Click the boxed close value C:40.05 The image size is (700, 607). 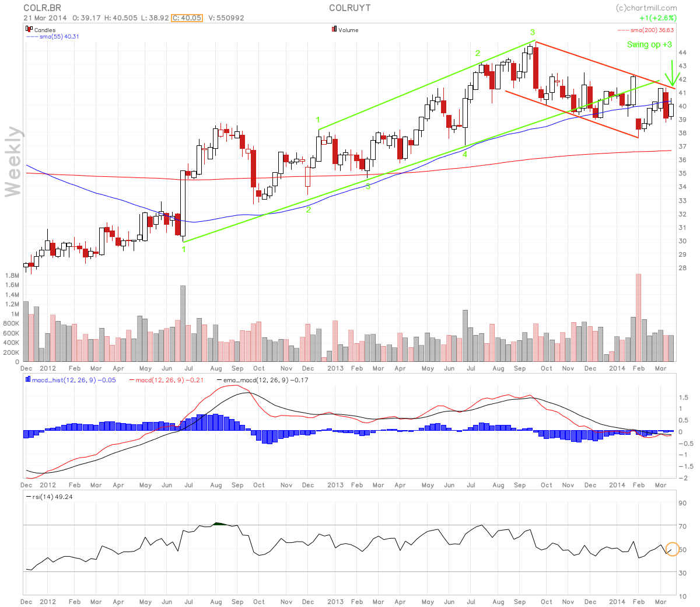pos(187,18)
